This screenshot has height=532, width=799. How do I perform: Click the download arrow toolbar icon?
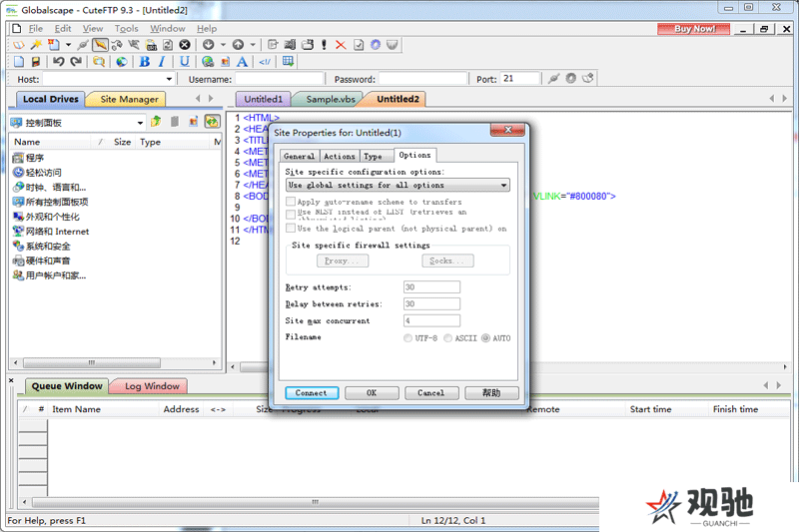click(x=209, y=45)
